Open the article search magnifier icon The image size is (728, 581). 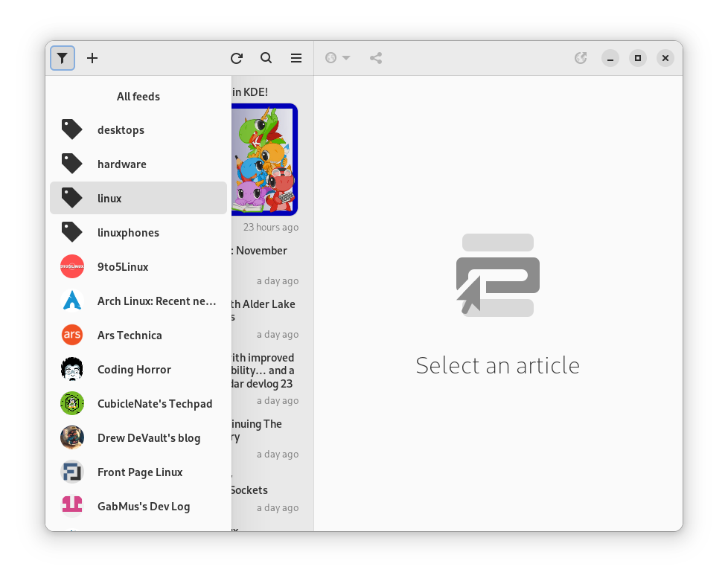266,58
